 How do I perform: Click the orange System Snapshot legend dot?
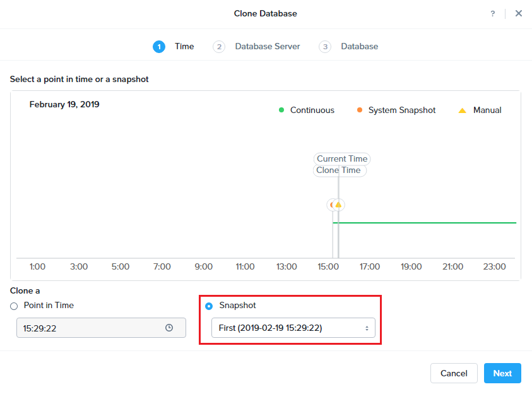[360, 110]
